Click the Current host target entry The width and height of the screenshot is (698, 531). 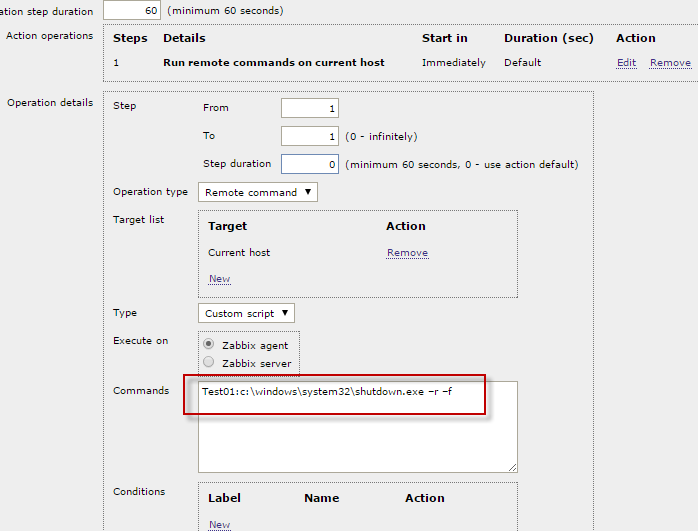point(239,253)
